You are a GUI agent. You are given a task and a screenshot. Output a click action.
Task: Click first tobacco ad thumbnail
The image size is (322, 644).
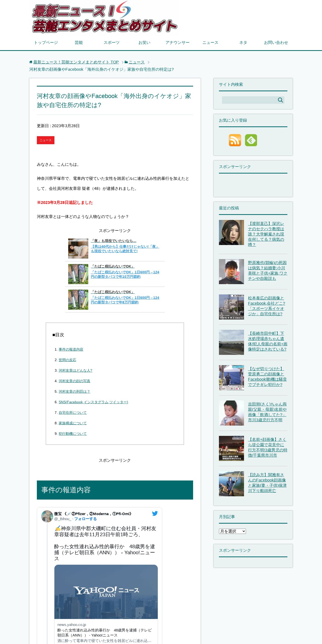78,274
